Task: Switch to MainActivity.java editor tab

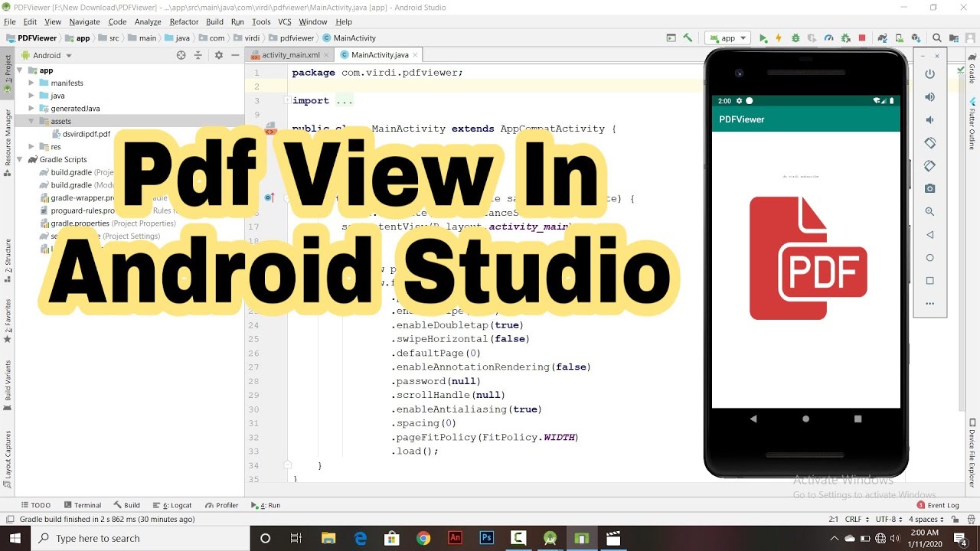Action: [380, 55]
